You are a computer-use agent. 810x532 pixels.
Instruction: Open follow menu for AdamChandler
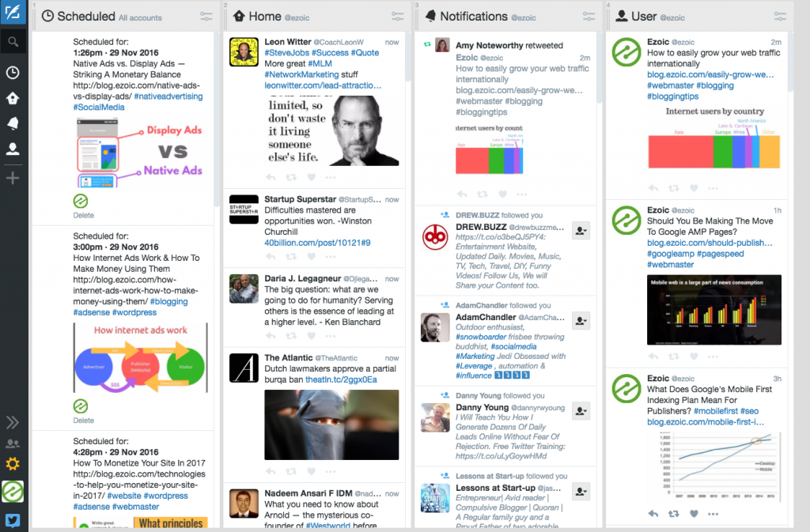(581, 321)
